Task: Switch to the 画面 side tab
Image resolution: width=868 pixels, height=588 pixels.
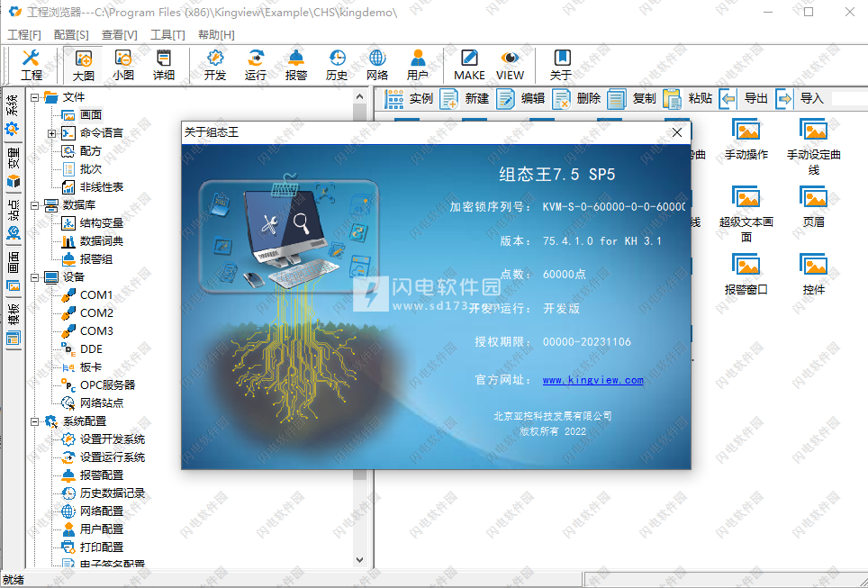Action: coord(13,271)
